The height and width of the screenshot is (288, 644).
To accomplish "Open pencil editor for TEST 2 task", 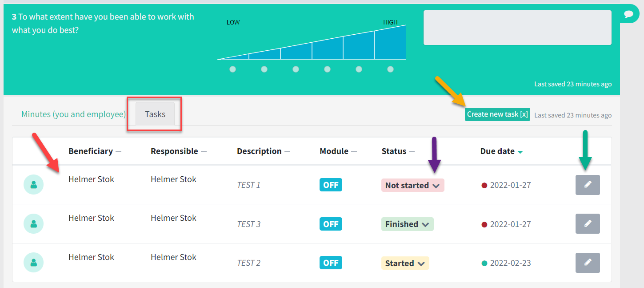I will coord(588,263).
